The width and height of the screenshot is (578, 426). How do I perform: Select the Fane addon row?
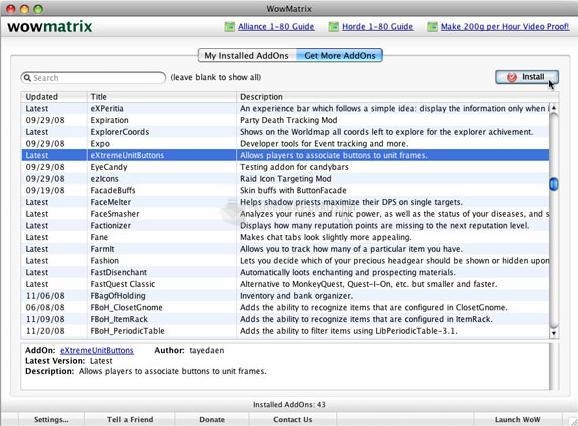click(x=285, y=237)
